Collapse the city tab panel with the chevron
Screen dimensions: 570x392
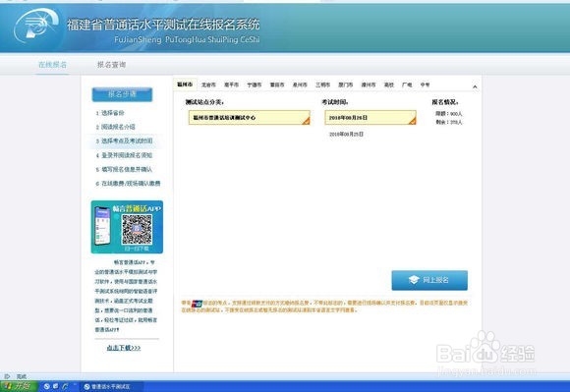475,86
